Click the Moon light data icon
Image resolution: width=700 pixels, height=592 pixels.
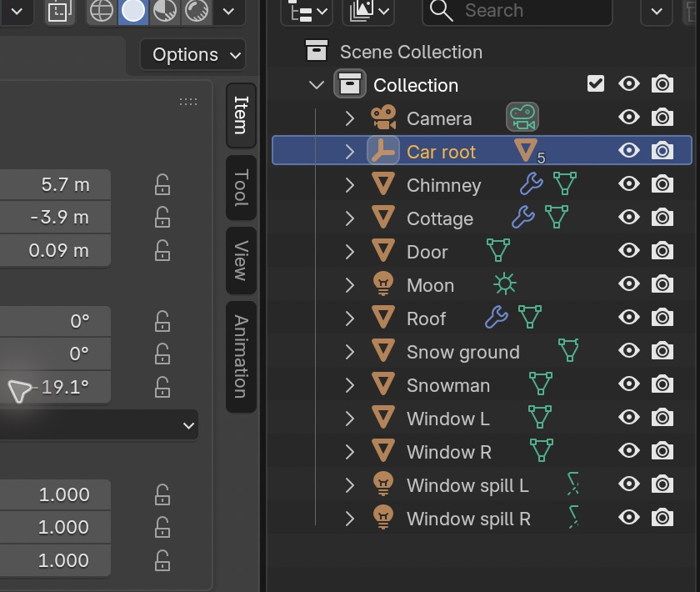click(505, 283)
